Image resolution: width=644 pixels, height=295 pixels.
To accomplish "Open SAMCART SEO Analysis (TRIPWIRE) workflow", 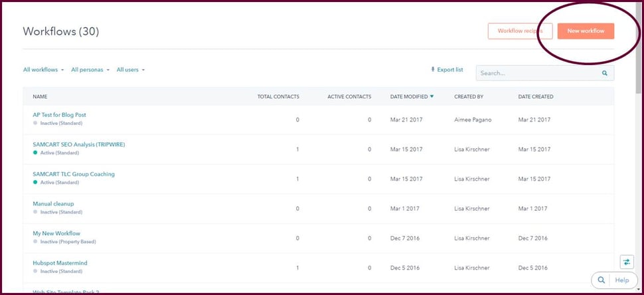I will point(78,144).
